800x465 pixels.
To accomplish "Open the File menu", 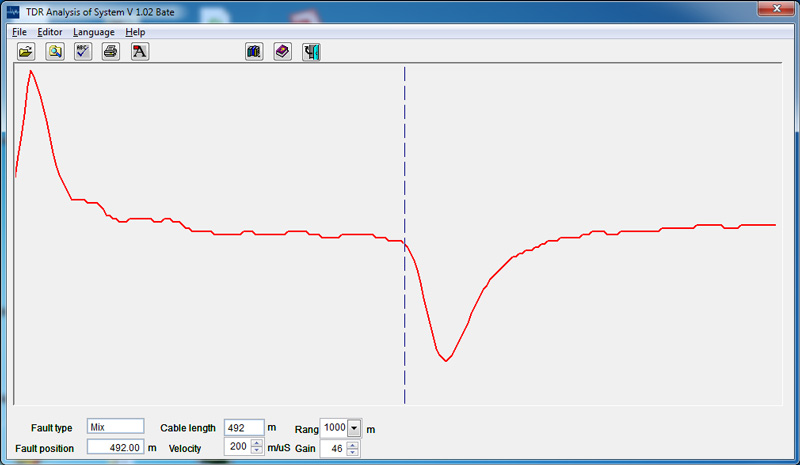I will tap(19, 32).
